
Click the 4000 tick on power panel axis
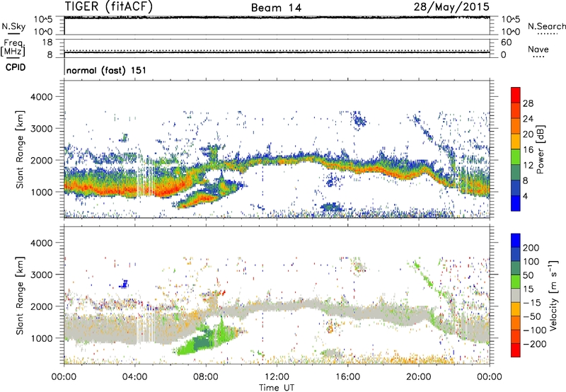(41, 97)
